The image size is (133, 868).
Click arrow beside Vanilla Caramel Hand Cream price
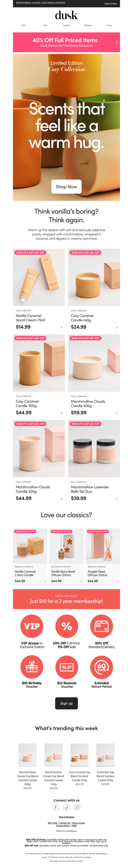pos(62,328)
